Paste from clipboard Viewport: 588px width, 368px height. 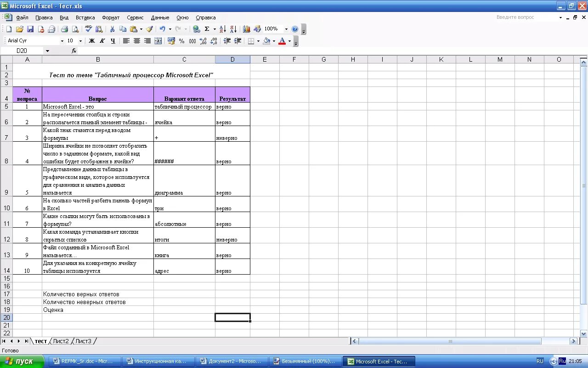click(x=133, y=29)
